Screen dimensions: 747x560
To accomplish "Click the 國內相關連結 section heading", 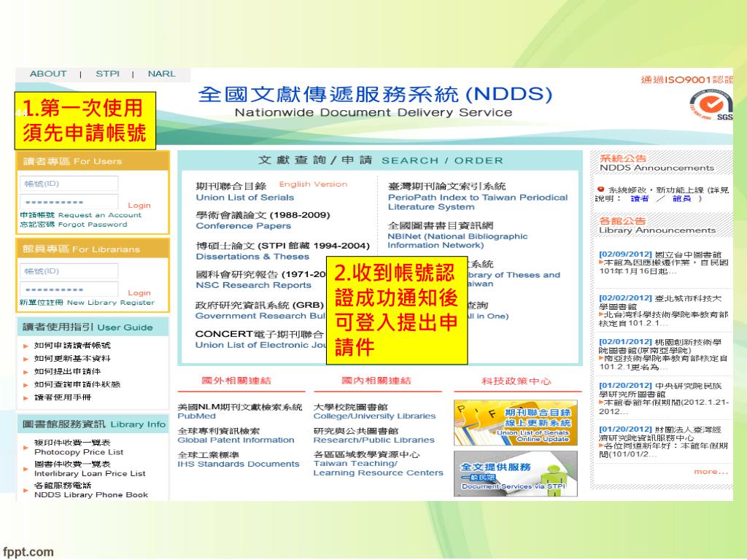I will (x=376, y=381).
